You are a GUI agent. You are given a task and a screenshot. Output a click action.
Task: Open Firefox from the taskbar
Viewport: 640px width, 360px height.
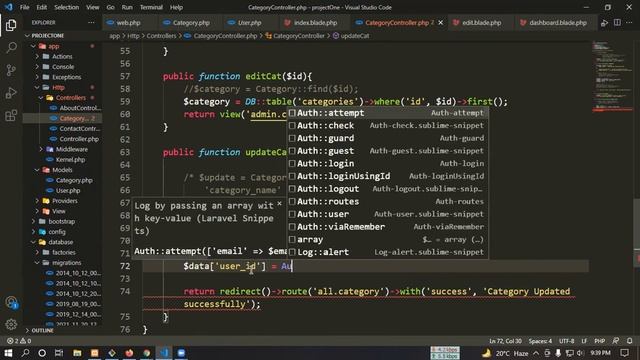(x=129, y=353)
